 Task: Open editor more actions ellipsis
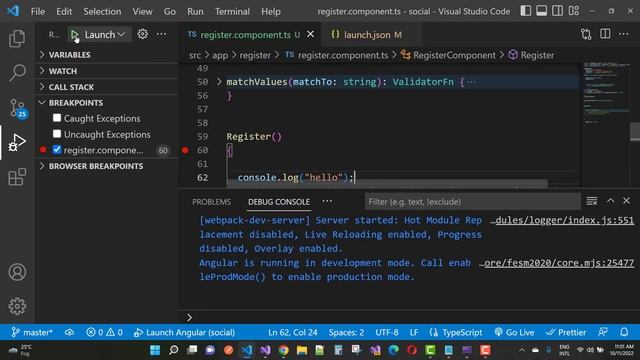623,34
